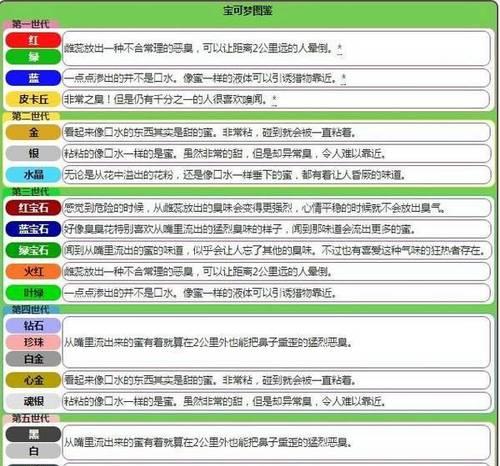Click the 红 game version label
Image resolution: width=500 pixels, height=466 pixels.
[x=33, y=40]
